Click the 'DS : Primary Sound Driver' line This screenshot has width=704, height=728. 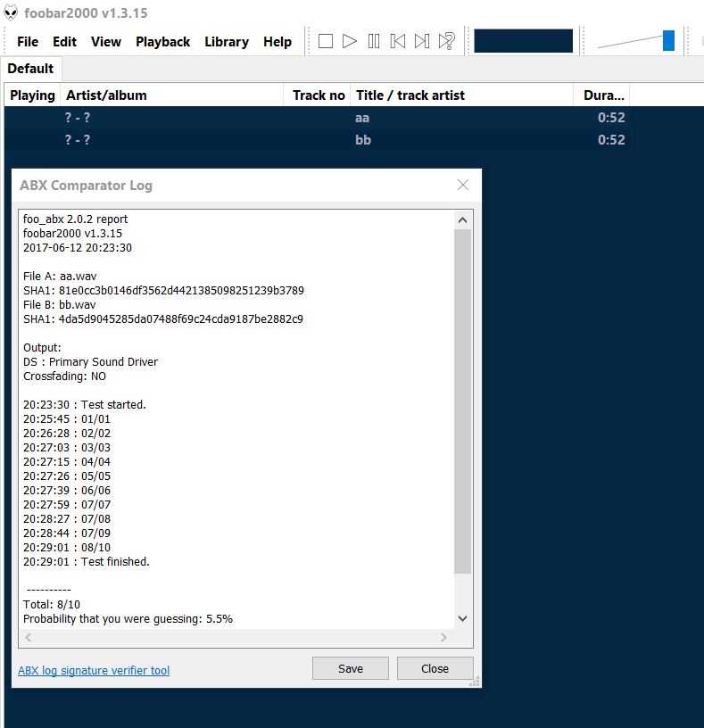[x=90, y=362]
